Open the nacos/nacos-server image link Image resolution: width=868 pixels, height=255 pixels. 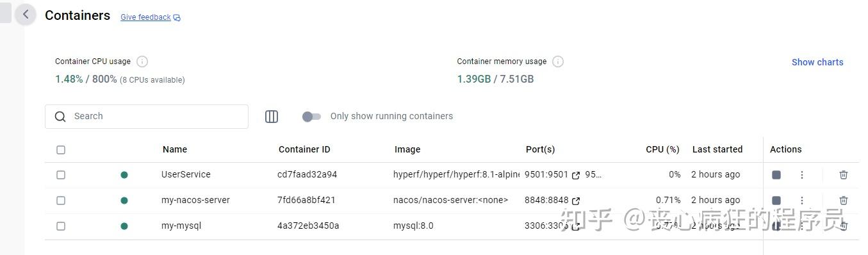[x=450, y=200]
